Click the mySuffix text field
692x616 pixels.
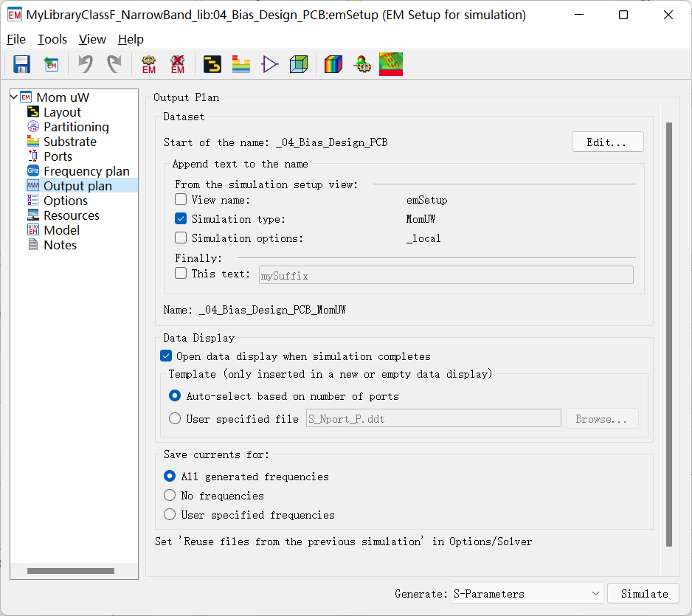pos(446,275)
